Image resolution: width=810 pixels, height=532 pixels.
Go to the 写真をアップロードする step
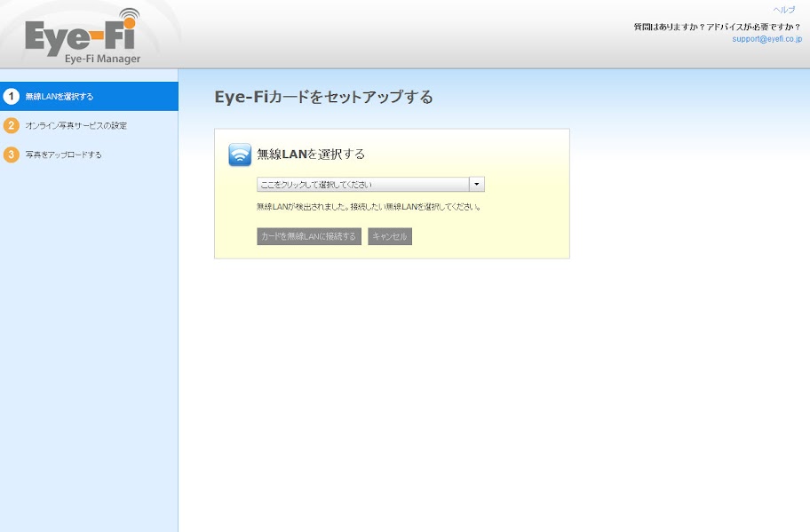pyautogui.click(x=63, y=155)
